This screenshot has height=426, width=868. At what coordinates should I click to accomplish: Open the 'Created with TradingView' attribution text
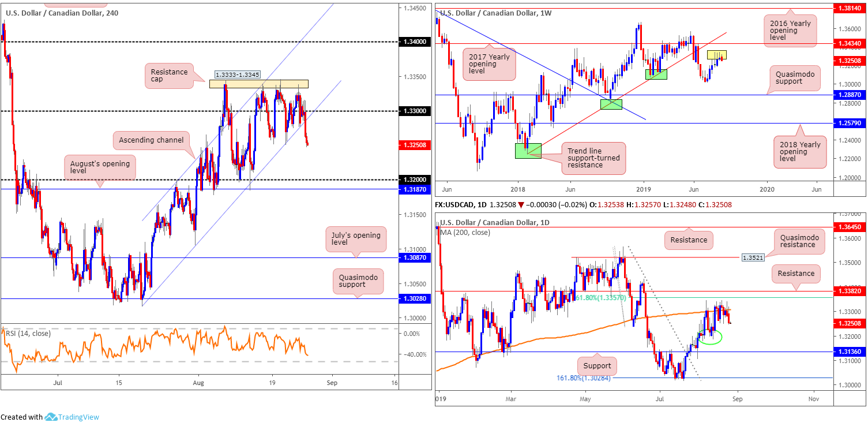pyautogui.click(x=50, y=417)
